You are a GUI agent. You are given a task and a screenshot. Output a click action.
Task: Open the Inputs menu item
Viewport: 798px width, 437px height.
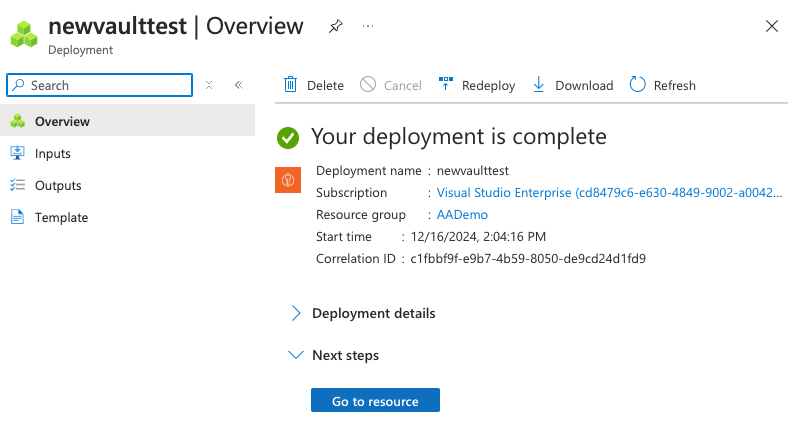coord(52,154)
